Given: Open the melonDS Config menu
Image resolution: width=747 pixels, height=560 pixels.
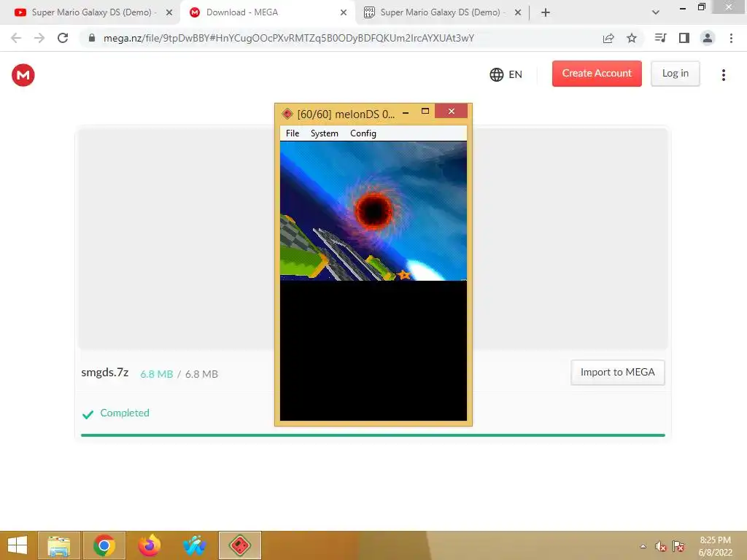Looking at the screenshot, I should [x=363, y=133].
